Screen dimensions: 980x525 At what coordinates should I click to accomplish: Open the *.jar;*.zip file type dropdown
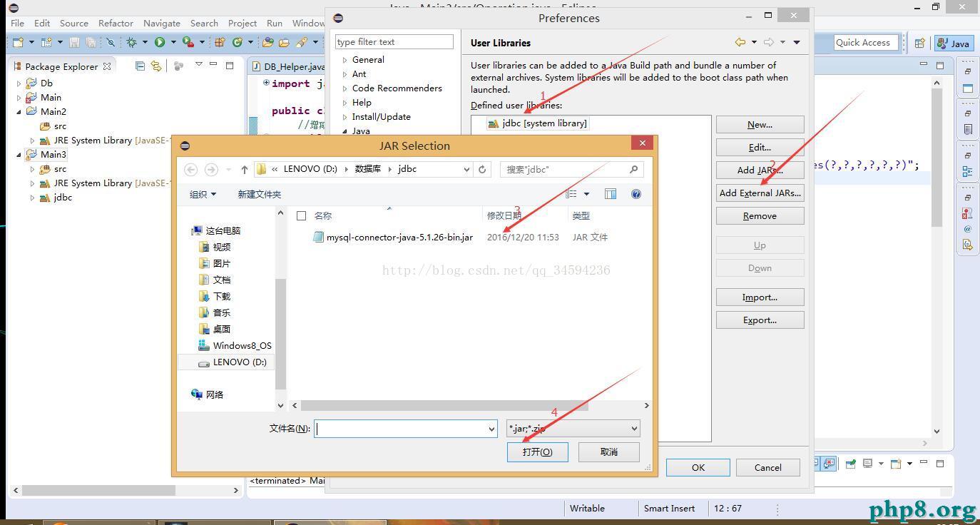pyautogui.click(x=573, y=429)
